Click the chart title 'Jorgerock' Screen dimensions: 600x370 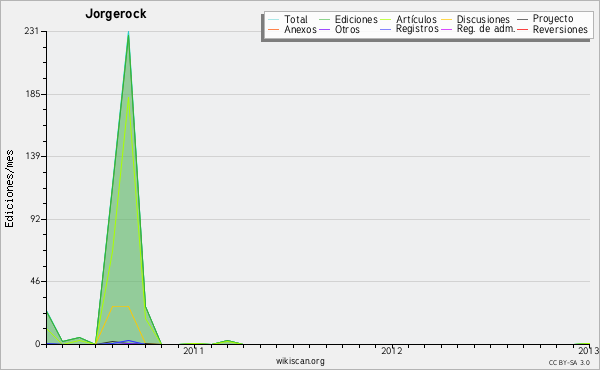(x=116, y=14)
